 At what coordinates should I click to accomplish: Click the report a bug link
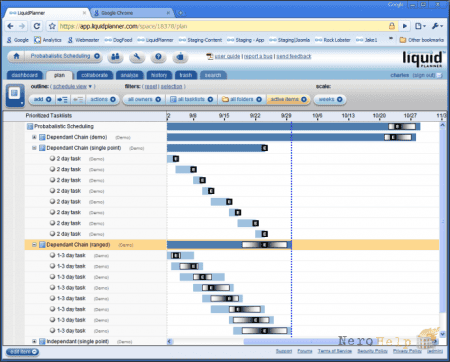coord(258,56)
